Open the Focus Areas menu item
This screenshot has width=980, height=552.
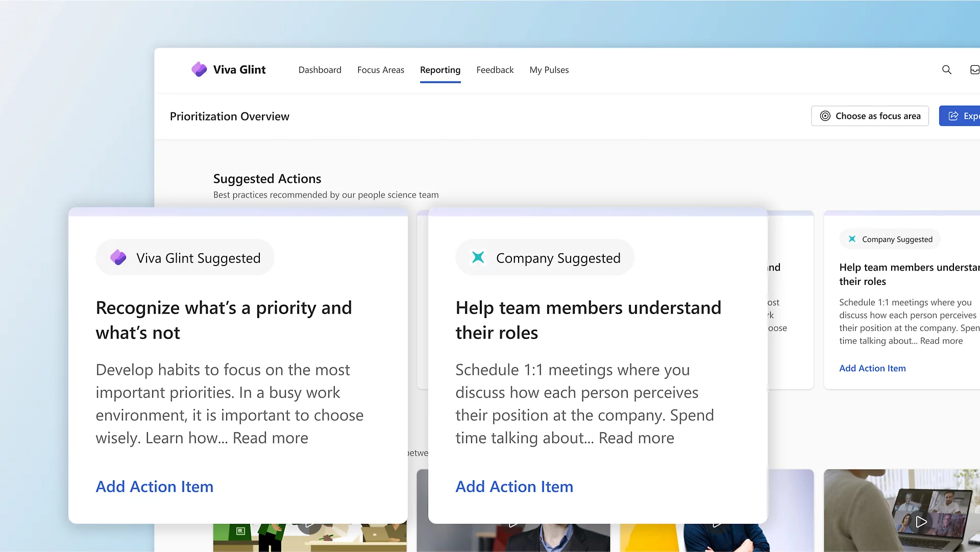point(380,69)
